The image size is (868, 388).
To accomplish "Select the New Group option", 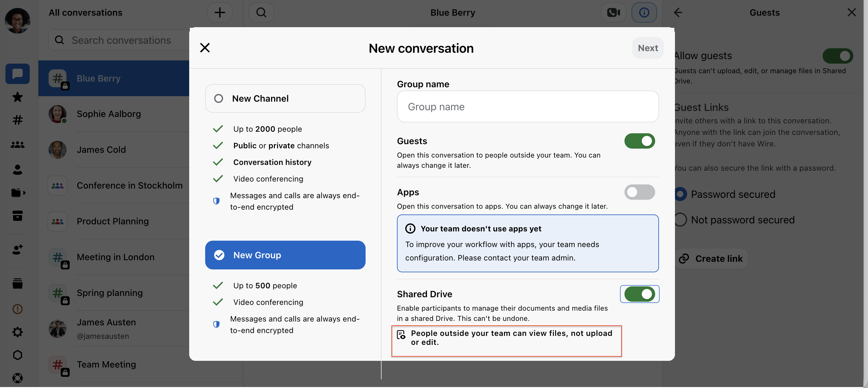I will tap(285, 255).
